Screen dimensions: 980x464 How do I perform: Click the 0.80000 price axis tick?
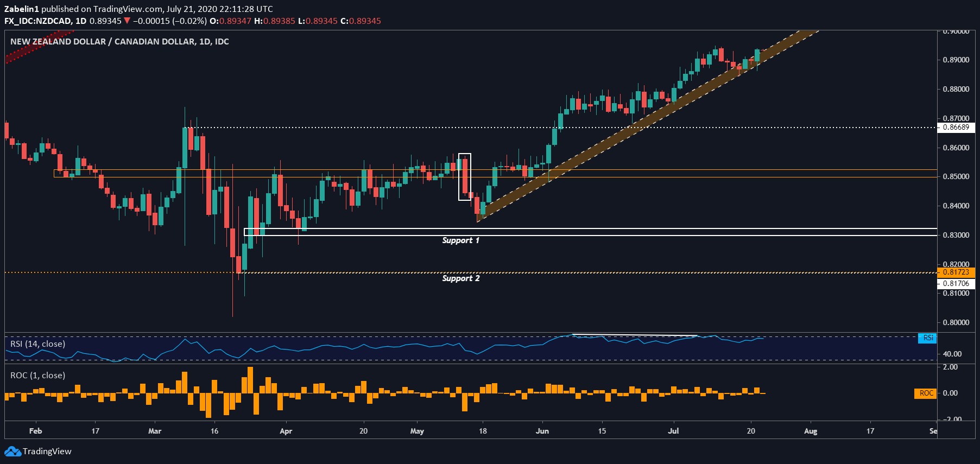(956, 322)
